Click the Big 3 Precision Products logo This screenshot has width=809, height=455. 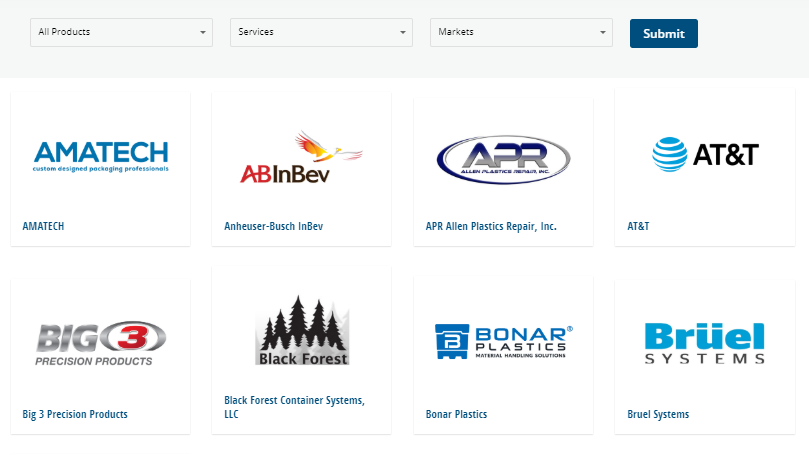click(101, 344)
